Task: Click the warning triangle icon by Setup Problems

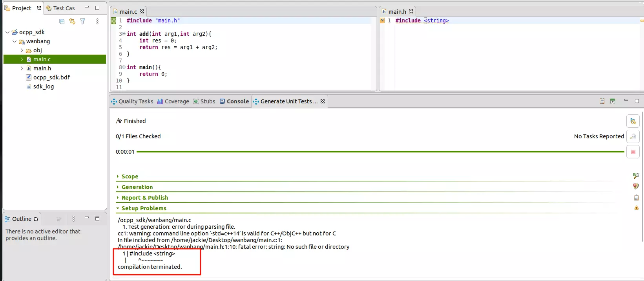Action: (636, 208)
